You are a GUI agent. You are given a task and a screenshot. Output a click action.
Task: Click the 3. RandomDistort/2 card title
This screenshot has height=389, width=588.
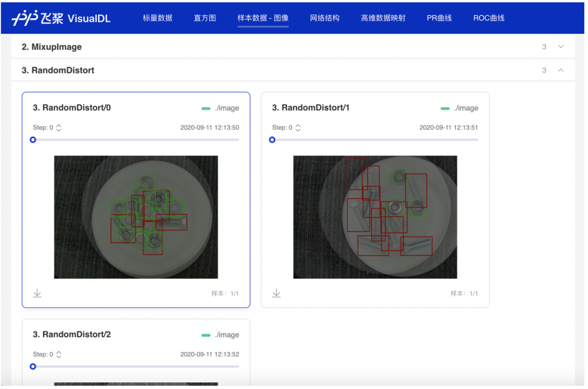click(x=72, y=334)
